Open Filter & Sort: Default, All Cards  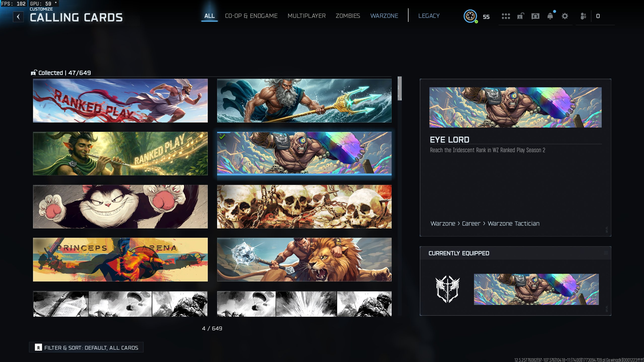86,347
